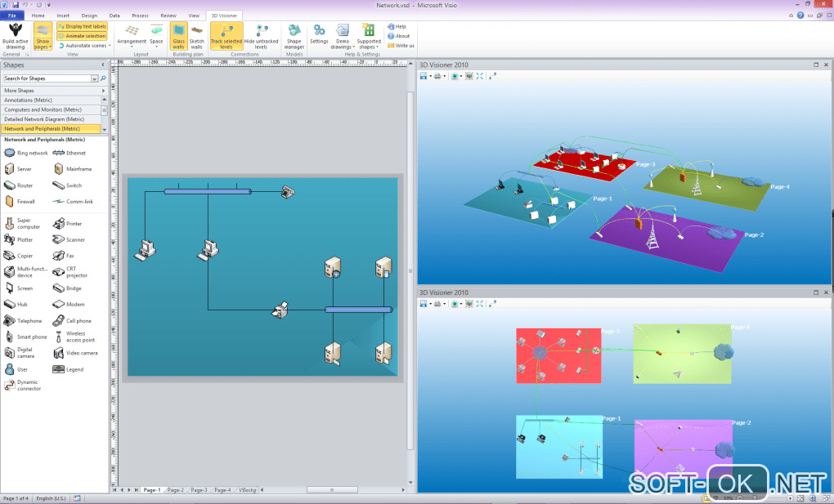834x504 pixels.
Task: Select the Dynamic connector shape
Action: point(23,386)
